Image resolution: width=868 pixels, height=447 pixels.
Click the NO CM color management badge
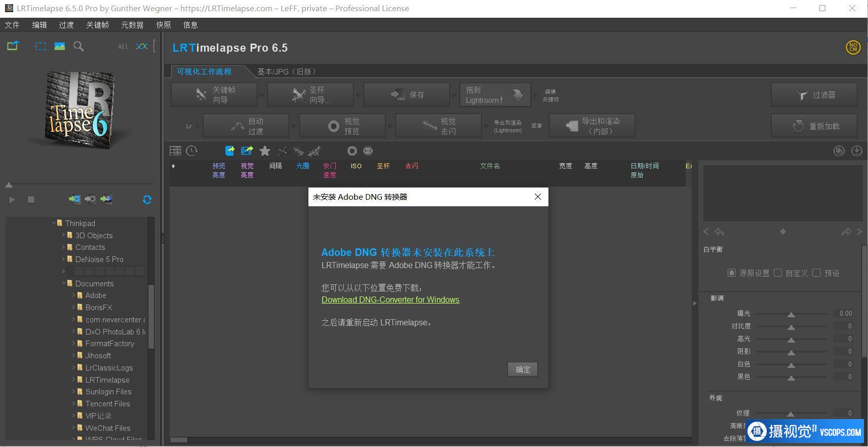click(853, 48)
